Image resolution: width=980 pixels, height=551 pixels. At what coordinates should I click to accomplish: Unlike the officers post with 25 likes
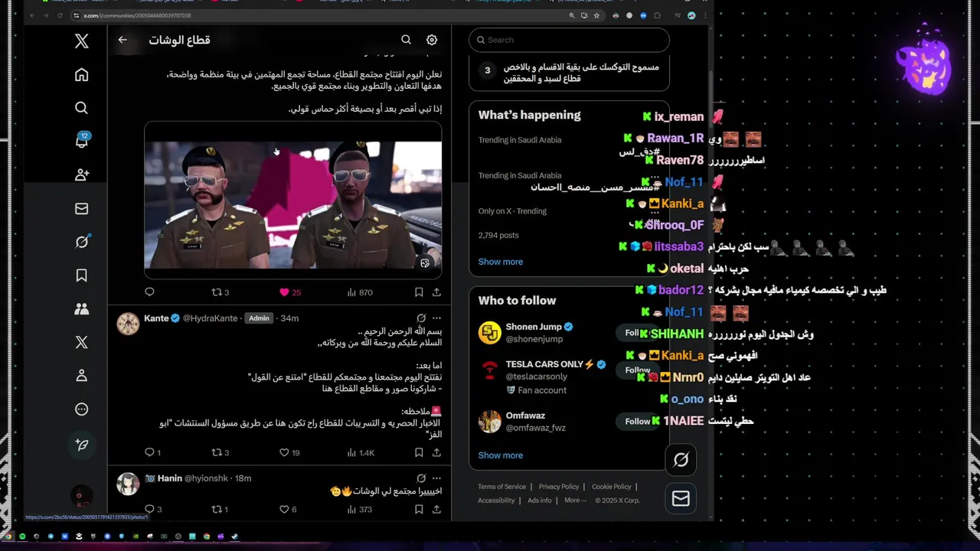coord(290,292)
